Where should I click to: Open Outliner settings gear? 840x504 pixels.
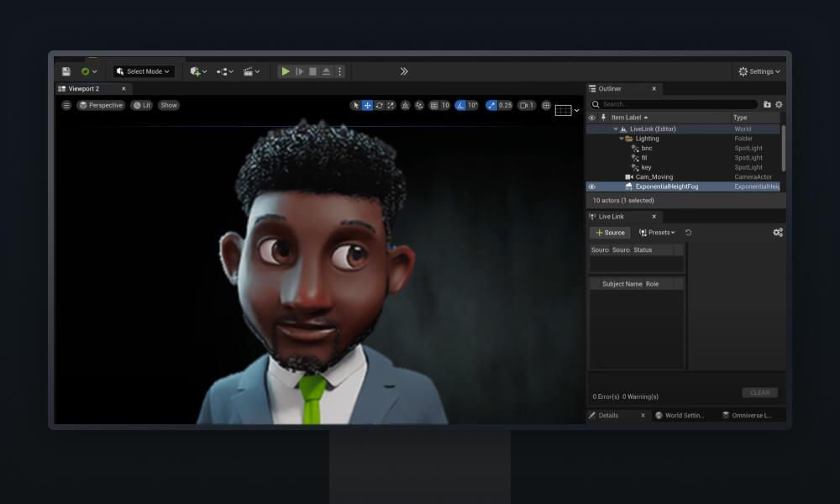click(x=779, y=104)
